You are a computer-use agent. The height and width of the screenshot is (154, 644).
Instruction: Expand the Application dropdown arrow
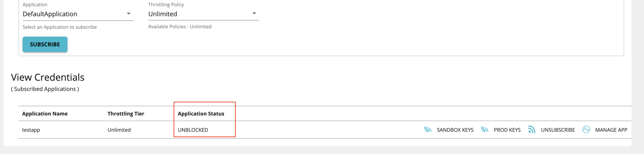[128, 13]
